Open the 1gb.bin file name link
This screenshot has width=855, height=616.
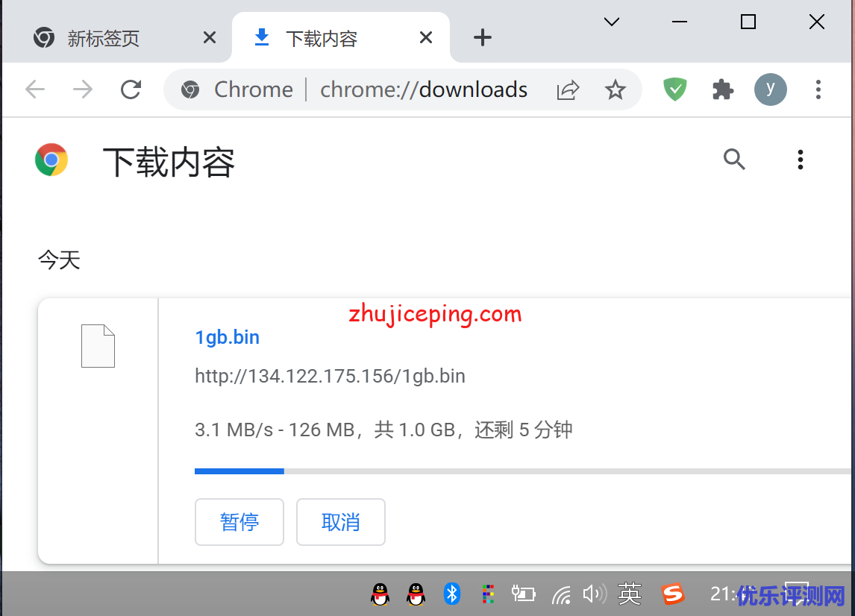[227, 337]
